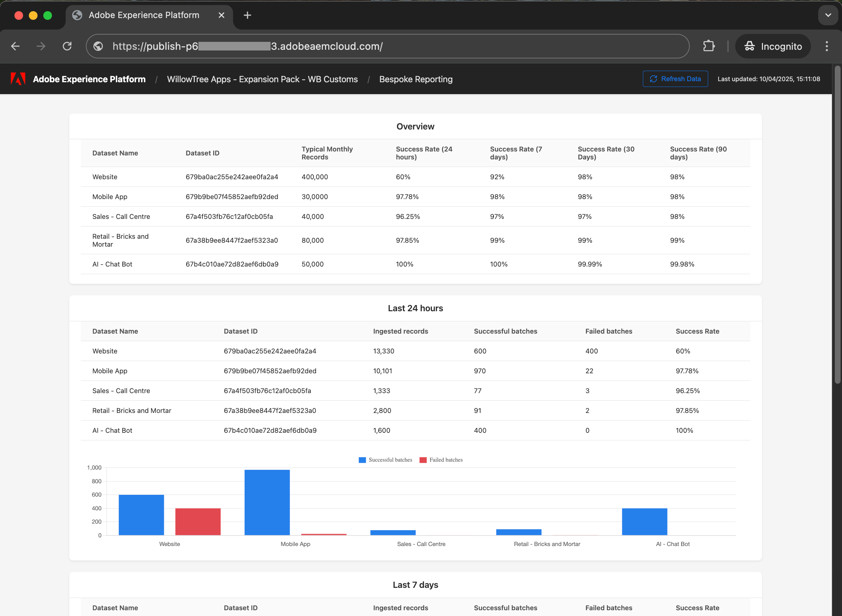Screen dimensions: 842x616
Task: Toggle Successful batches legend swatch
Action: point(362,460)
